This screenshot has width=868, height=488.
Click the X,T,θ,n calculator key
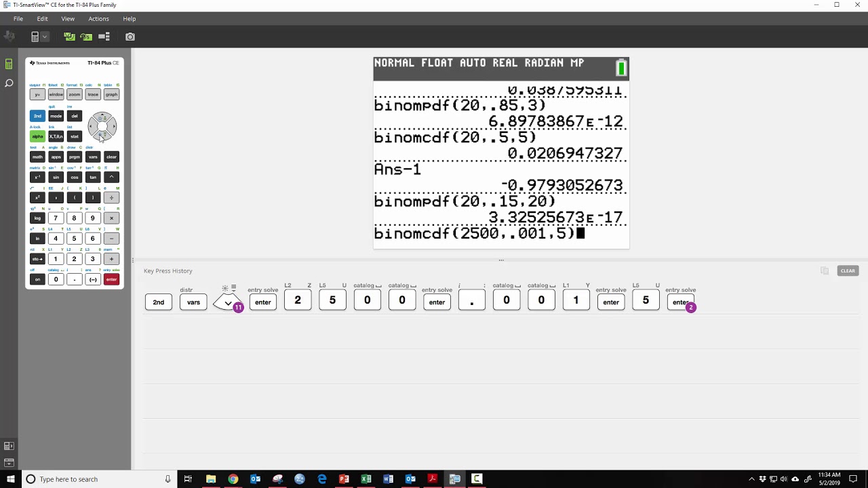56,136
